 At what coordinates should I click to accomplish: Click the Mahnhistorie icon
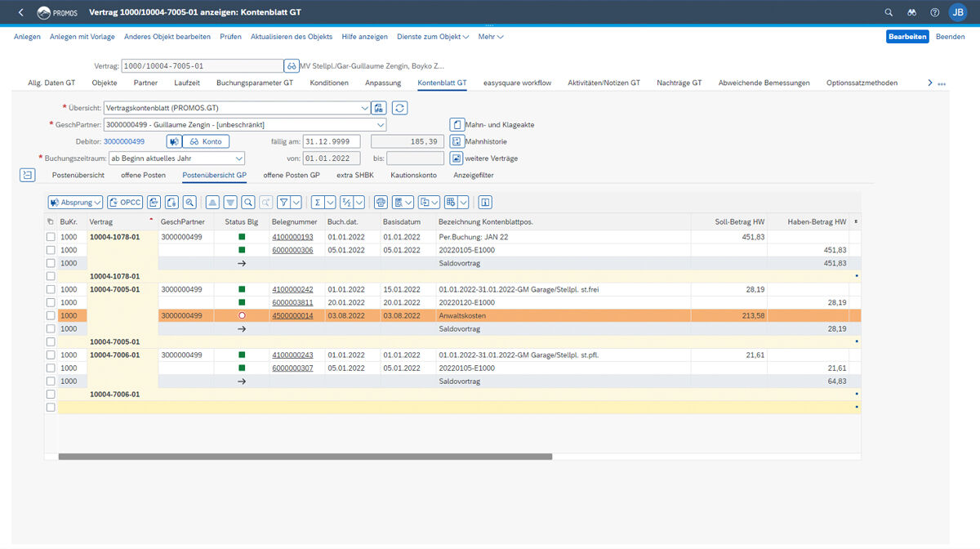[x=457, y=141]
